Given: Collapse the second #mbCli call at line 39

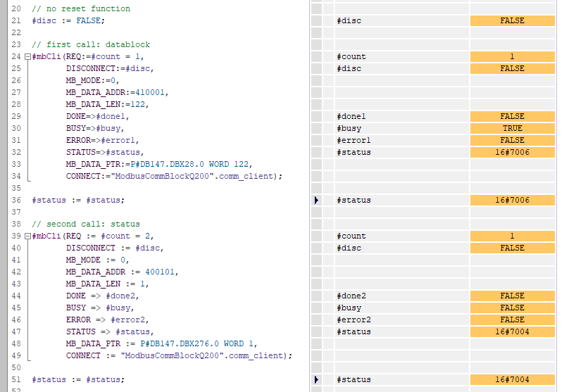Looking at the screenshot, I should tap(27, 236).
